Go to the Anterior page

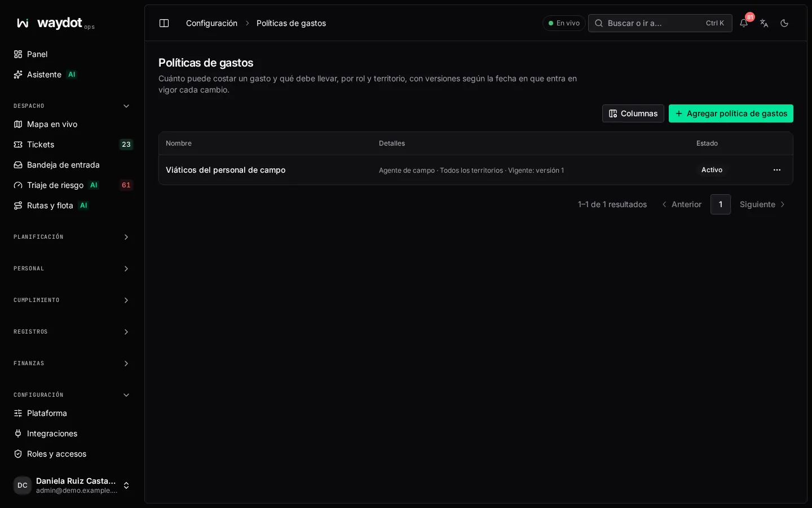(x=682, y=204)
